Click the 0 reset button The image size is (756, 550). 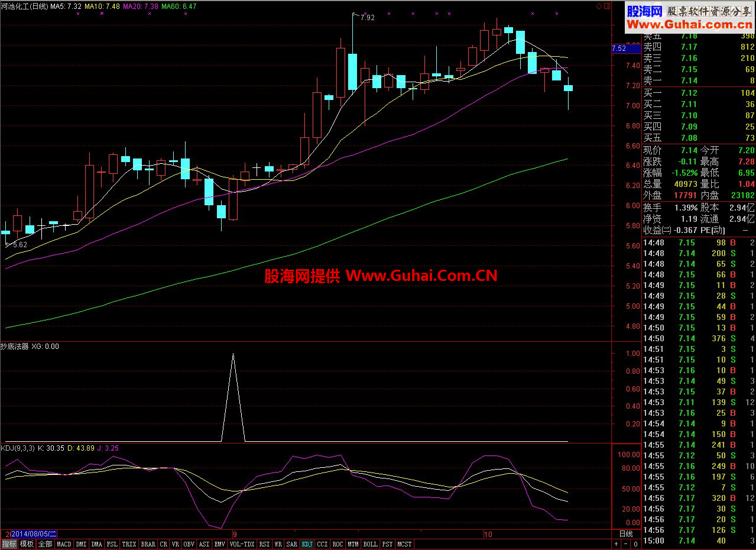pyautogui.click(x=635, y=543)
